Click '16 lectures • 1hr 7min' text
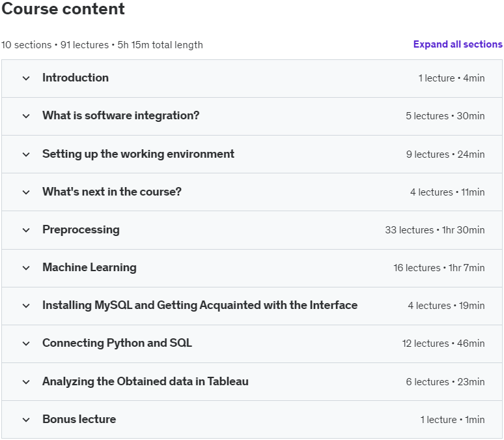Screen dimensions: 504x440 439,268
